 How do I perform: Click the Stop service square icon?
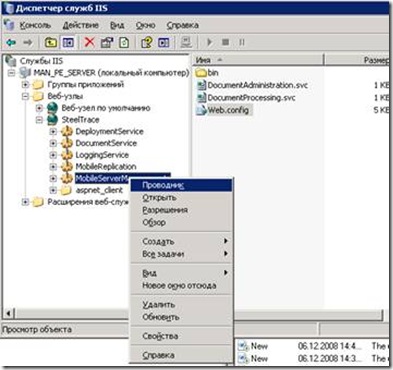click(226, 42)
